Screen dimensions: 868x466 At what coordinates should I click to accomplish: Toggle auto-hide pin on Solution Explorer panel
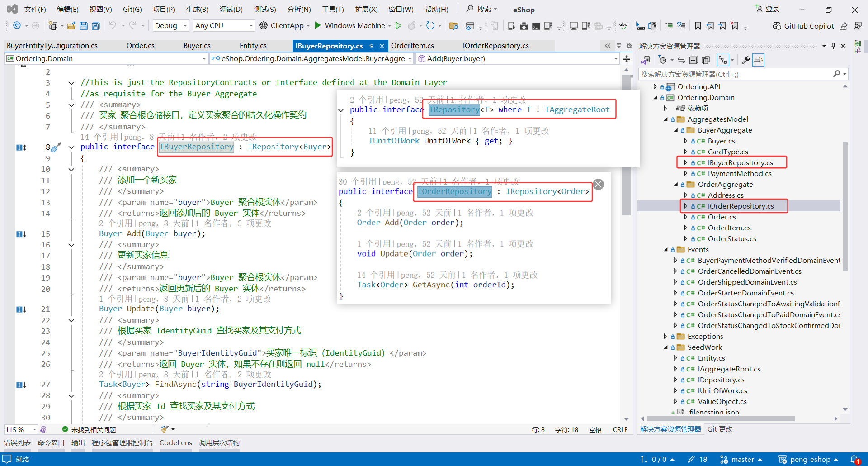tap(833, 46)
